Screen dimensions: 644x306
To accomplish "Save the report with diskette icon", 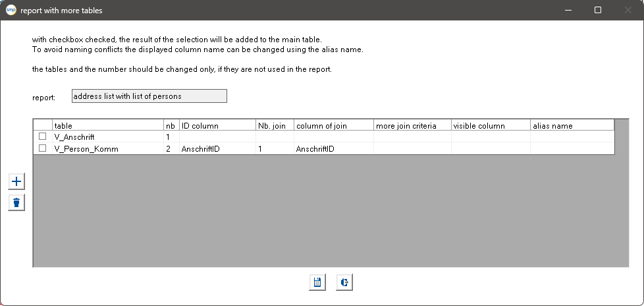I will (x=317, y=282).
